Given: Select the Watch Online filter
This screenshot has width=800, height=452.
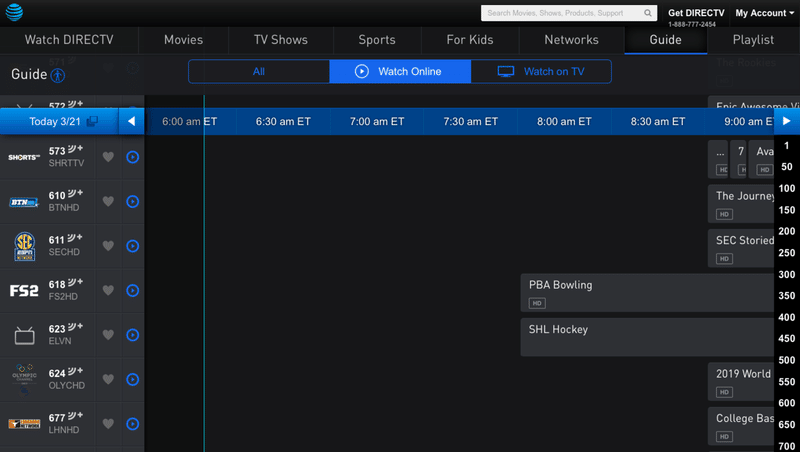Looking at the screenshot, I should tap(400, 71).
